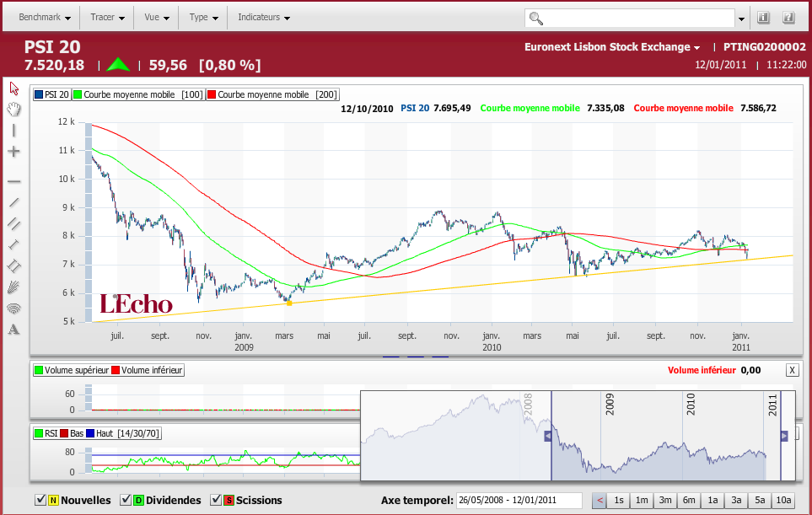Click Volume supérieur legend entry
This screenshot has height=515, width=812.
72,370
